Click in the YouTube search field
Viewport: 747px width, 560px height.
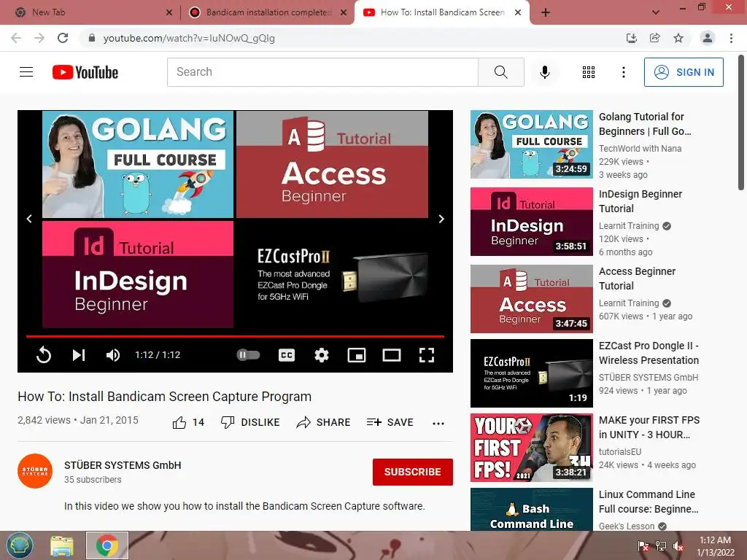coord(322,72)
